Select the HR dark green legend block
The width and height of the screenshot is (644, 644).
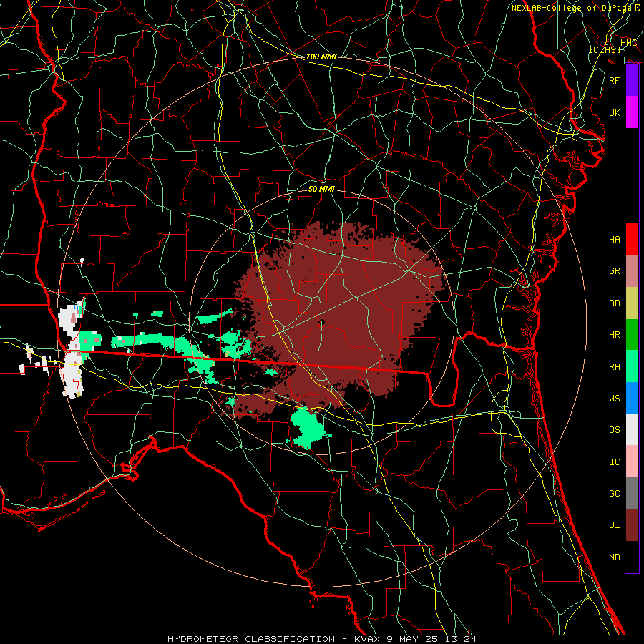[632, 334]
